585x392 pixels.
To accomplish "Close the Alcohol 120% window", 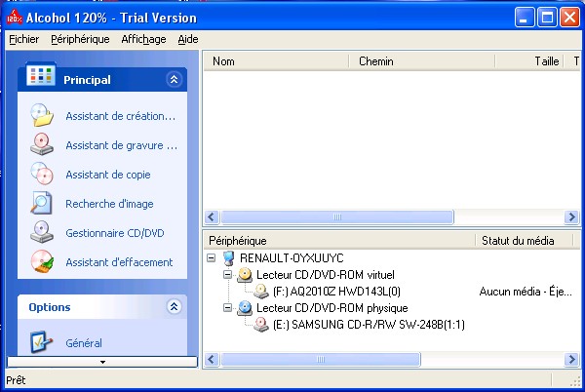I will [x=569, y=18].
